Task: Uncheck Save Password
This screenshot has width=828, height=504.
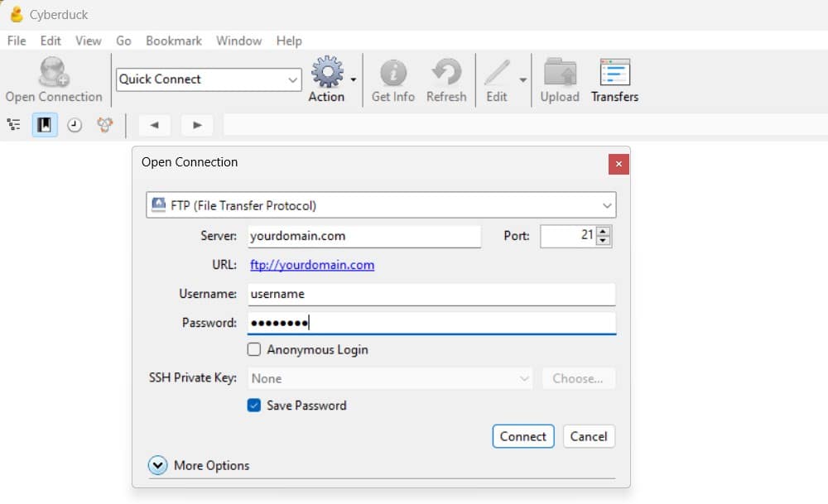Action: [x=253, y=406]
